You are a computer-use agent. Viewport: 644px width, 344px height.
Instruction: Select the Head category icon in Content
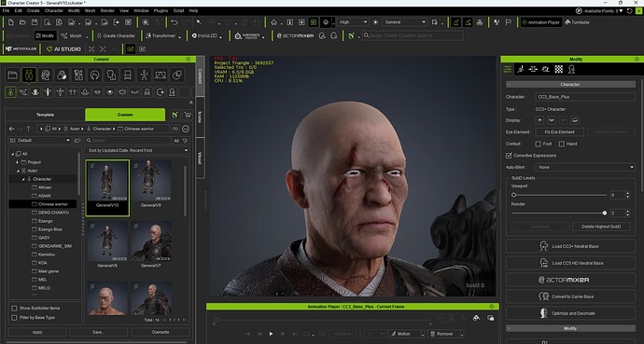46,75
